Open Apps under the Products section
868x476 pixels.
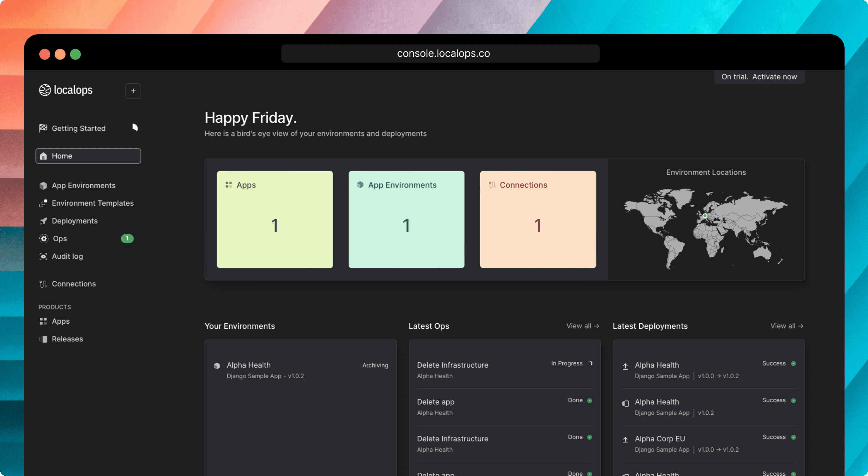click(x=61, y=321)
